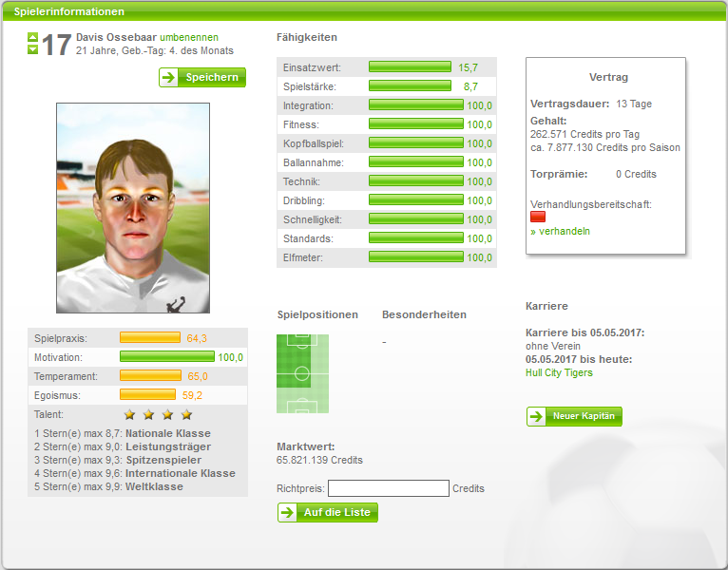The image size is (728, 570).
Task: Click the Temperament orange bar
Action: tap(150, 375)
